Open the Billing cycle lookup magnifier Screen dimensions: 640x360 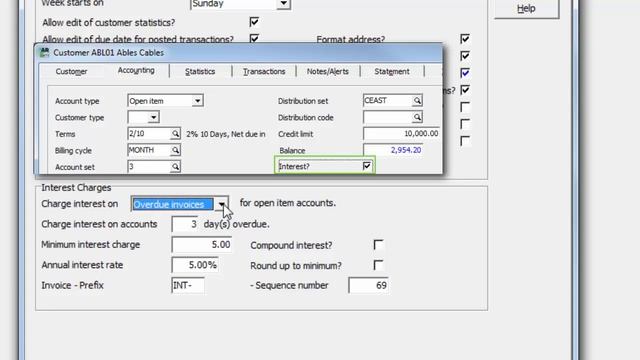[175, 150]
